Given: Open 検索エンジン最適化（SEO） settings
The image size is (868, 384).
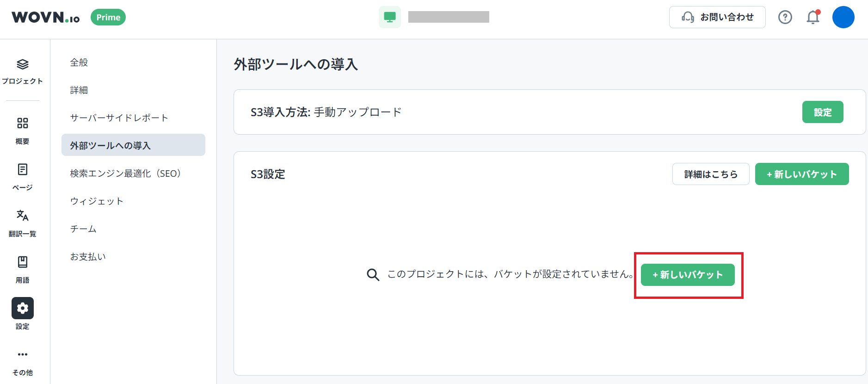Looking at the screenshot, I should tap(125, 173).
